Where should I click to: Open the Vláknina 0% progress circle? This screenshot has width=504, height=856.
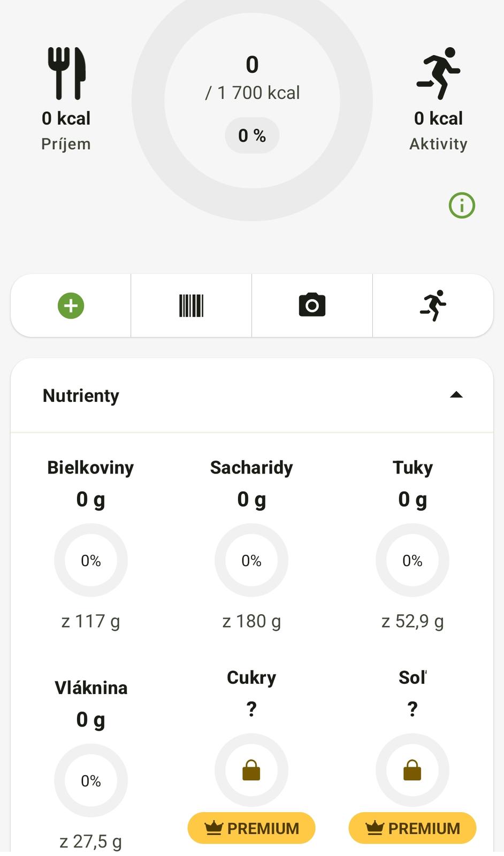point(91,781)
